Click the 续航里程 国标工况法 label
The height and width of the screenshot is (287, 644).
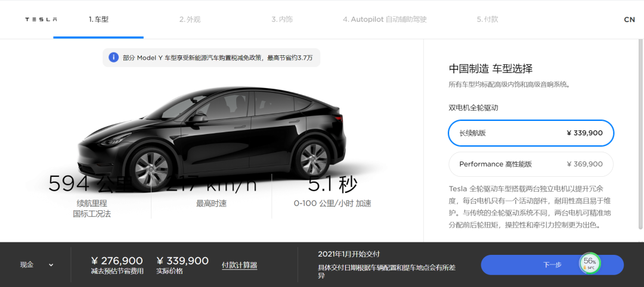92,208
